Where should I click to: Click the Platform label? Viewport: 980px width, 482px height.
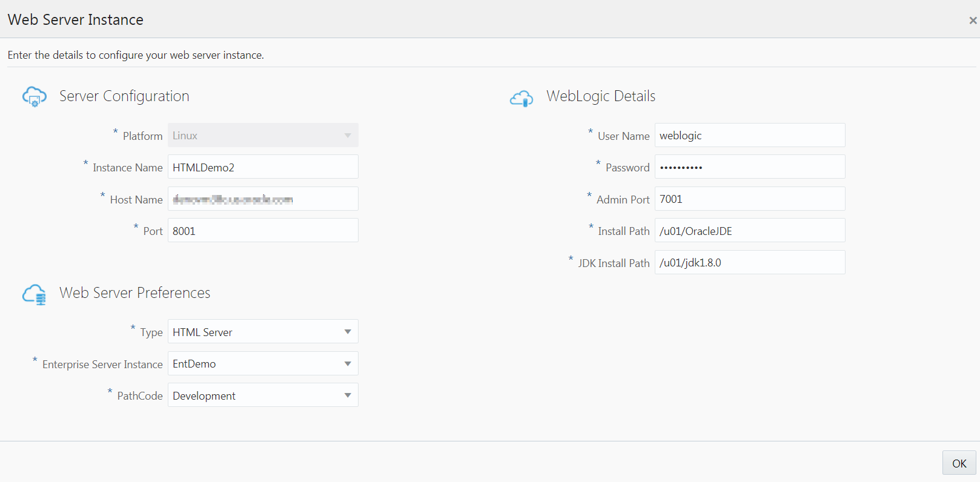coord(143,136)
